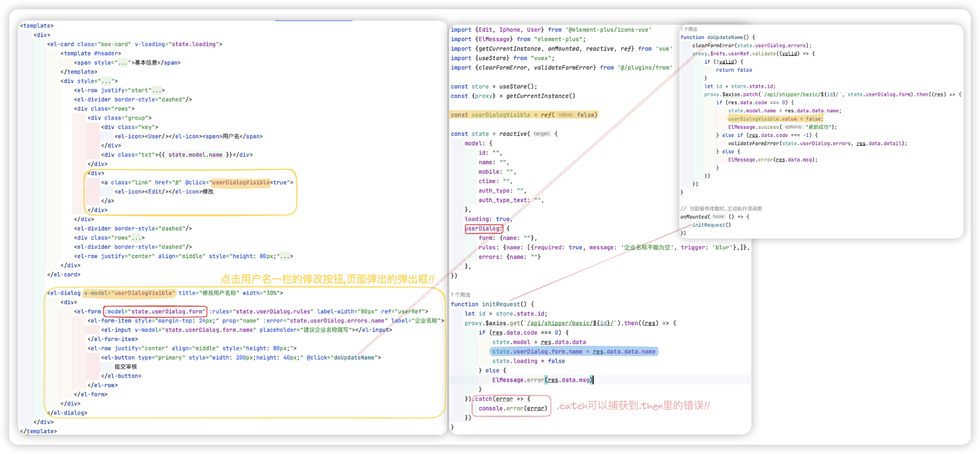980x454 pixels.
Task: Click the red-boxed userDialog key in state
Action: [484, 229]
